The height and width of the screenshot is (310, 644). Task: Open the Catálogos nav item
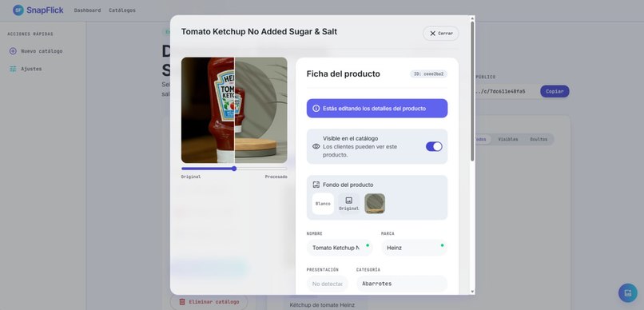click(122, 10)
